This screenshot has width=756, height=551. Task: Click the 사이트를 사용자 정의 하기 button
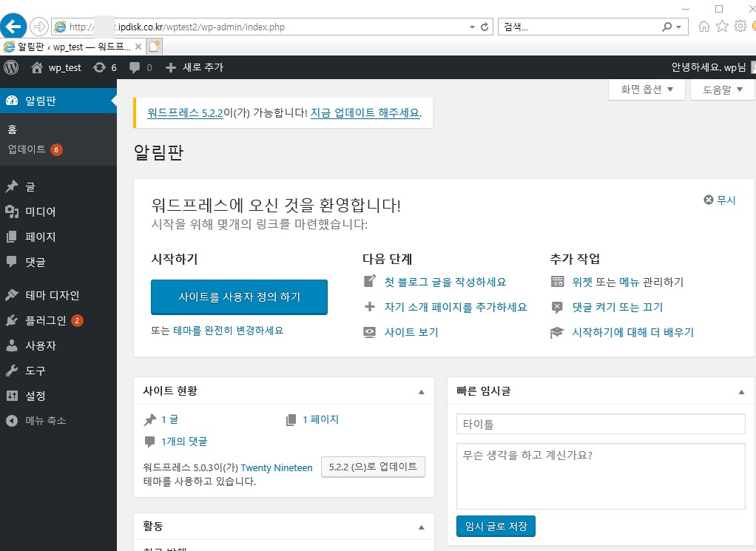(239, 297)
